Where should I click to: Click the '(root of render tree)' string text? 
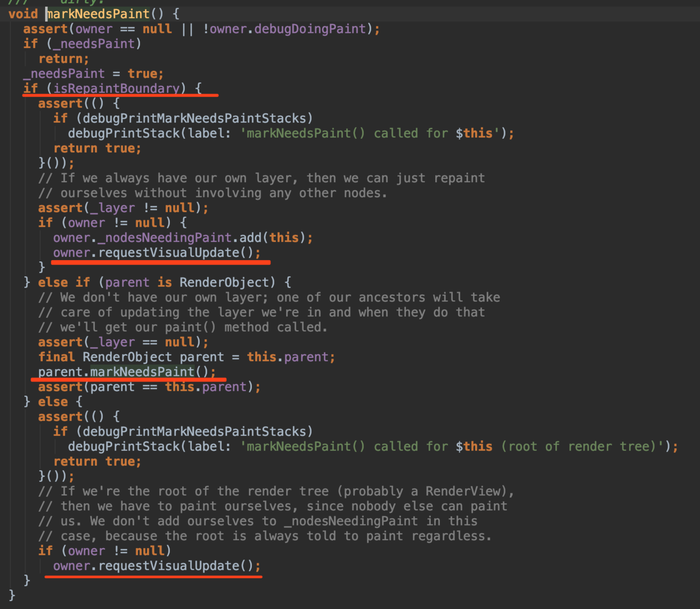[x=581, y=447]
